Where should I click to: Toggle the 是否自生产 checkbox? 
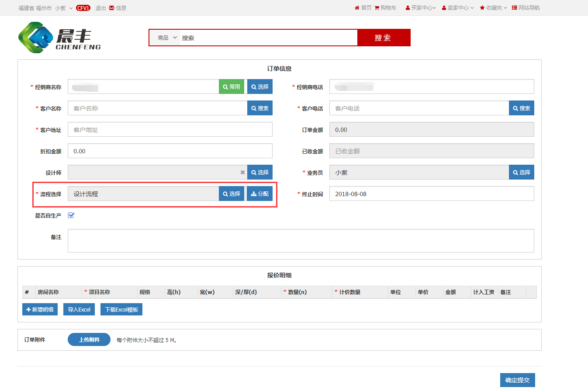click(71, 215)
